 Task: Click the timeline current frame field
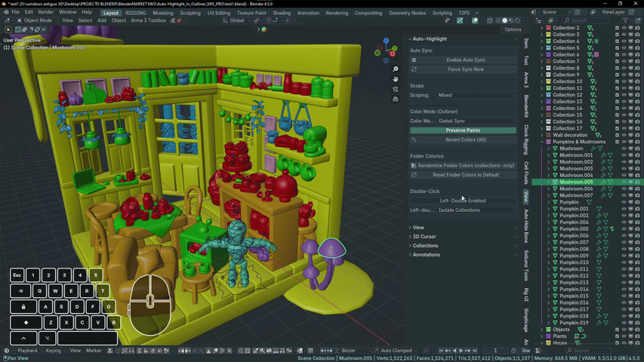495,351
